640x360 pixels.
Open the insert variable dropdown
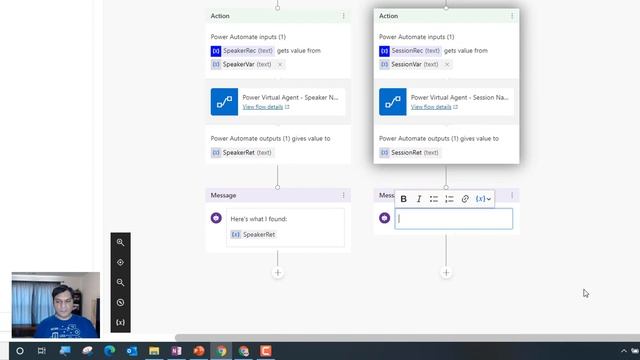click(483, 199)
